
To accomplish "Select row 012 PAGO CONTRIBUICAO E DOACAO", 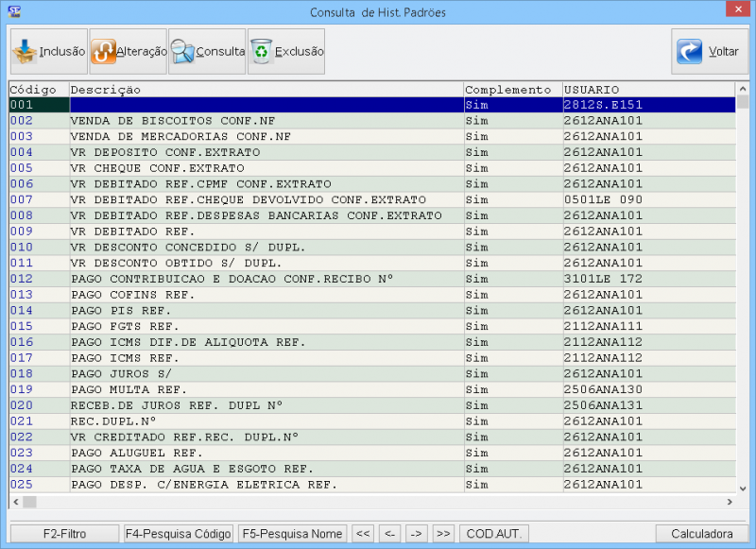I will click(232, 279).
